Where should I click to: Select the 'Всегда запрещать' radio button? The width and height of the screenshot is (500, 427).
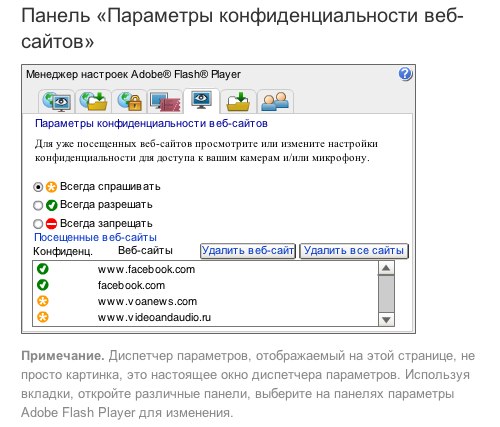[x=38, y=224]
